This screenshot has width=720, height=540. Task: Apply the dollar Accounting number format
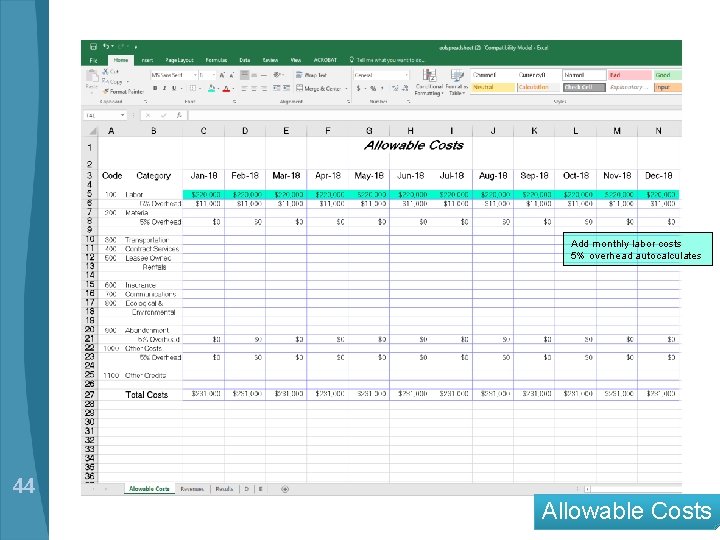point(358,88)
